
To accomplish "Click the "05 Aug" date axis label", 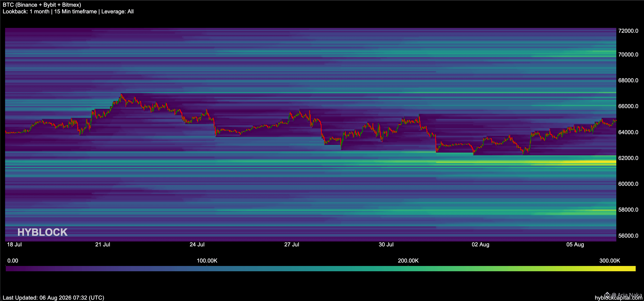I will pyautogui.click(x=575, y=244).
